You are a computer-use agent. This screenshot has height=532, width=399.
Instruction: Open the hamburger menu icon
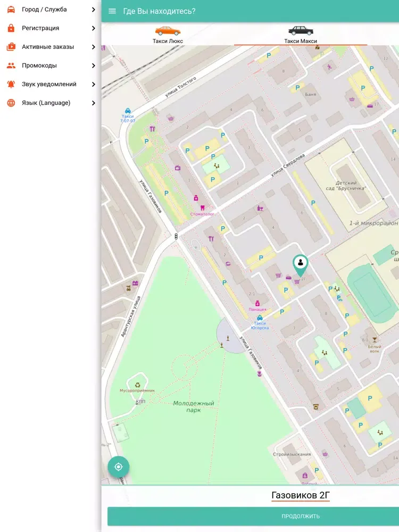point(112,11)
